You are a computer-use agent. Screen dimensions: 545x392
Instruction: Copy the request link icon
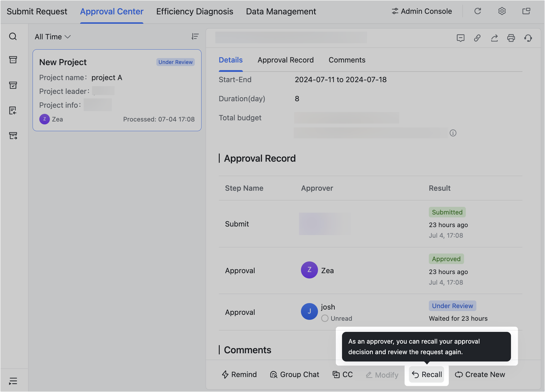tap(477, 38)
